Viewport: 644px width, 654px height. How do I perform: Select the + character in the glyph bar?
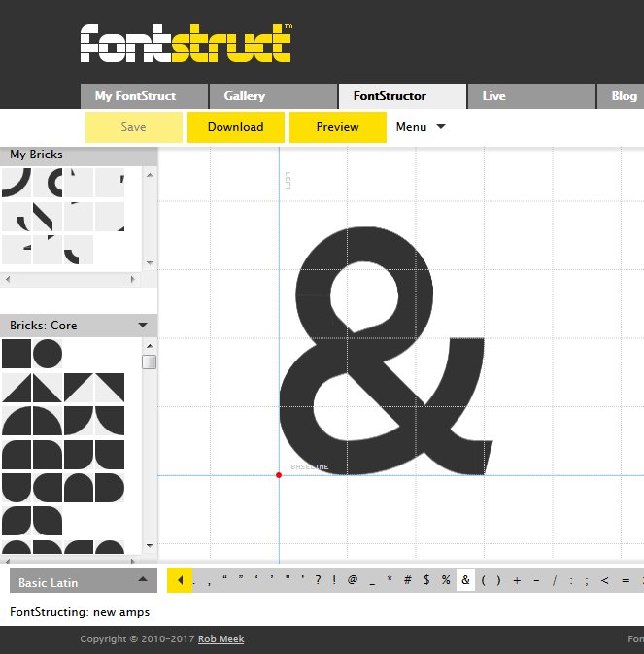click(x=517, y=580)
